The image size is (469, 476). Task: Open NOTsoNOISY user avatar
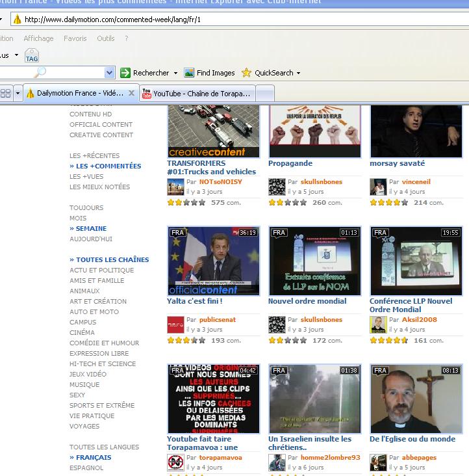[x=175, y=187]
